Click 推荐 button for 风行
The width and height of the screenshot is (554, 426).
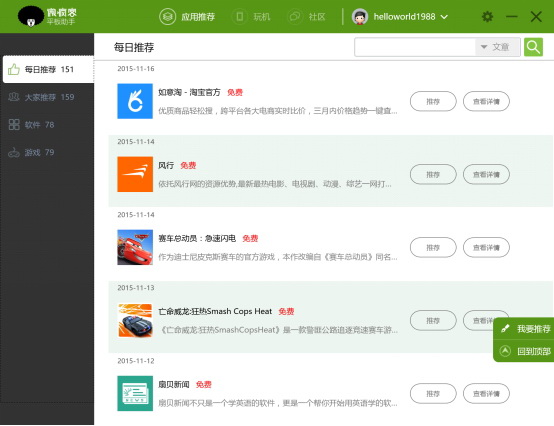click(x=433, y=174)
